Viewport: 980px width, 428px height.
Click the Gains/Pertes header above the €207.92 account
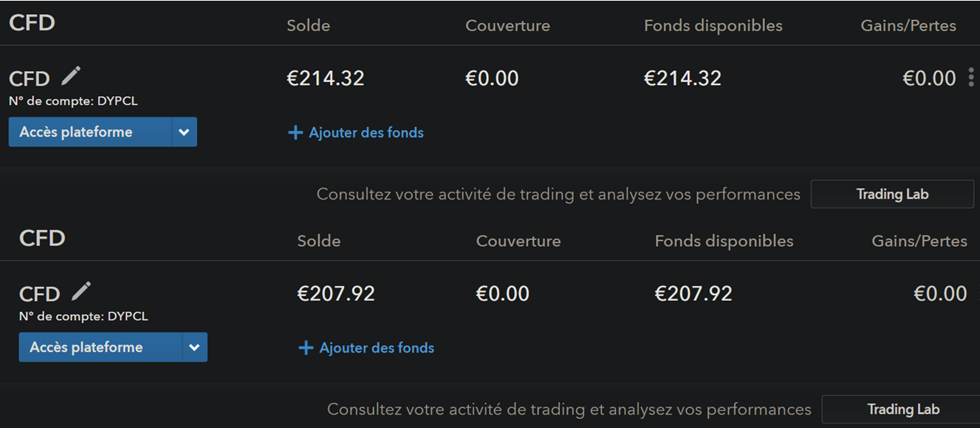coord(919,241)
